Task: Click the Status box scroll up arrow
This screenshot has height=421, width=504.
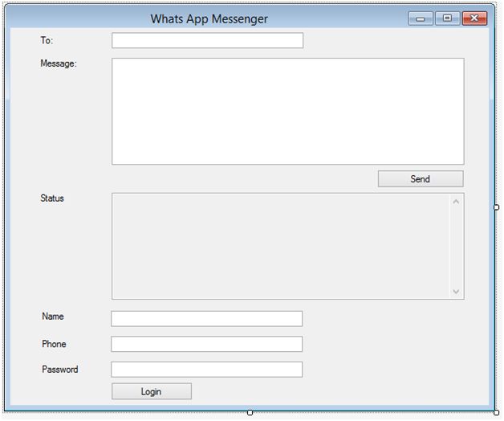Action: click(x=456, y=202)
